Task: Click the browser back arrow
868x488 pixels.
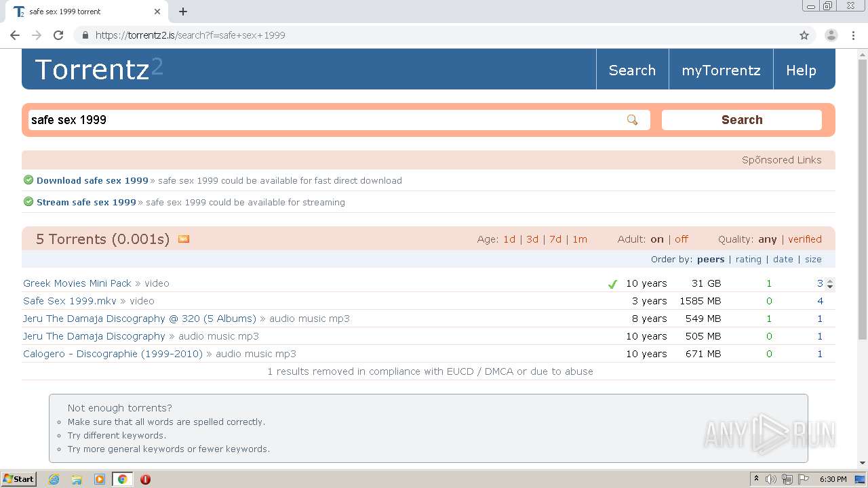Action: (x=15, y=35)
